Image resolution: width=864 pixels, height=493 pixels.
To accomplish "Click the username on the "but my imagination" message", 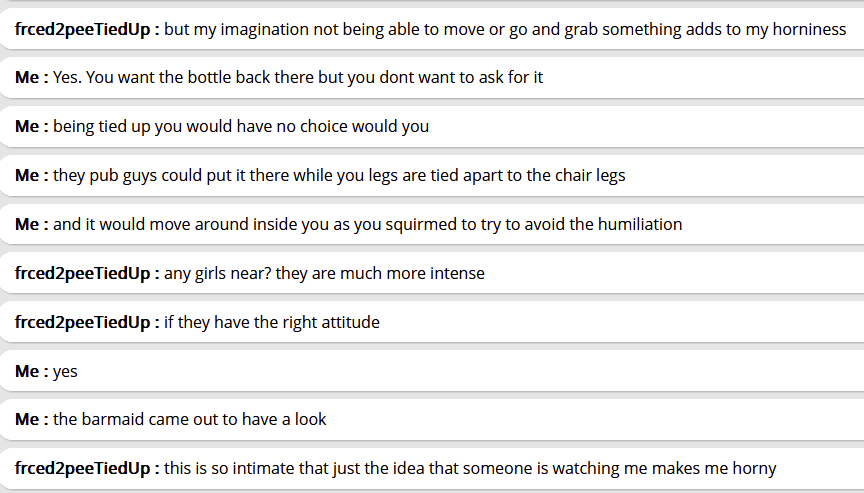I will click(84, 29).
